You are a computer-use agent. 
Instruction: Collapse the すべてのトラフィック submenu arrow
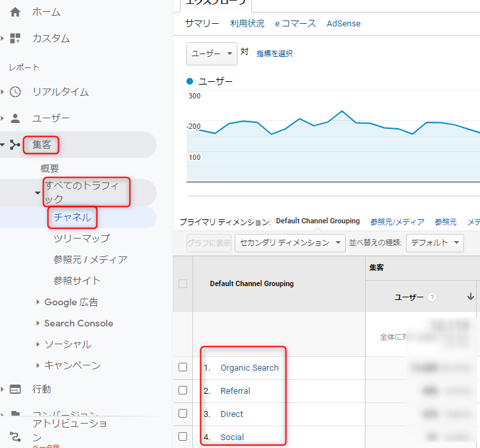[37, 193]
